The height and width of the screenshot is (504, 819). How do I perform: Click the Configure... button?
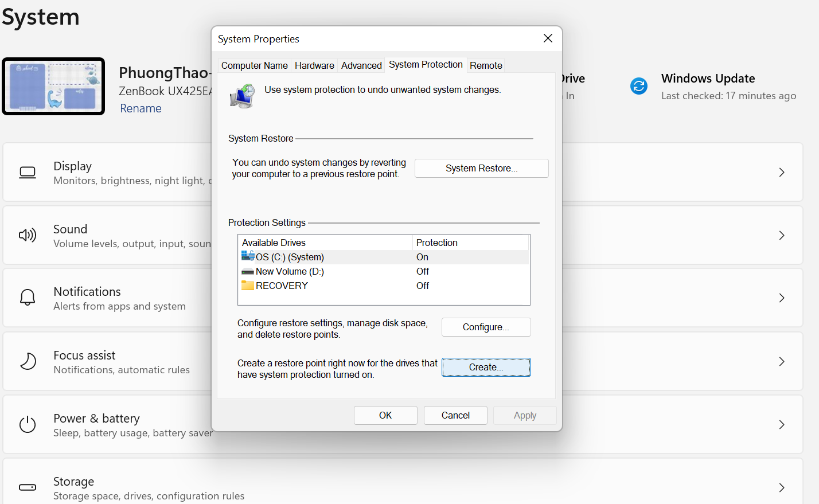pos(486,327)
